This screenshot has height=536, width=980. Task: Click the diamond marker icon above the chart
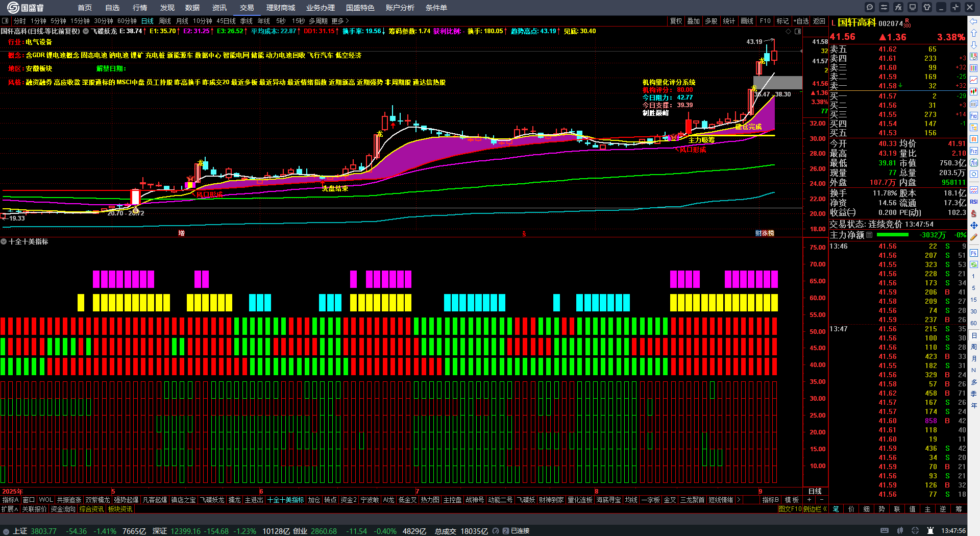click(789, 31)
